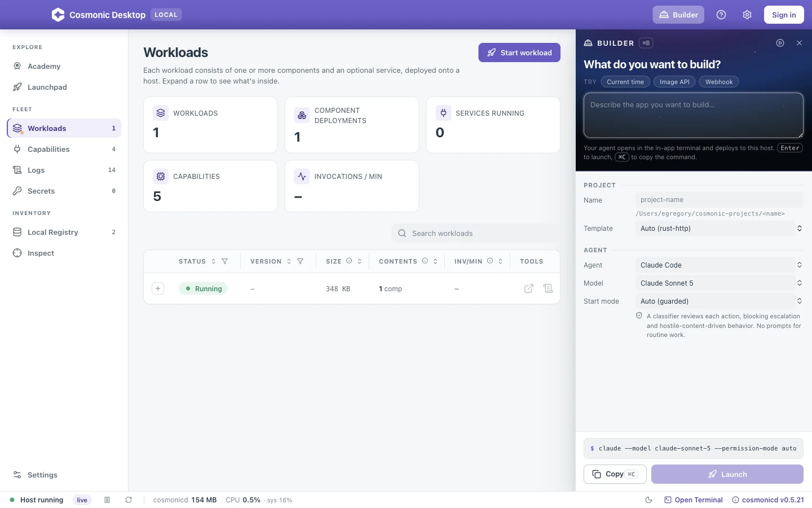The width and height of the screenshot is (812, 508).
Task: Open the Start mode dropdown Auto (guarded)
Action: click(720, 301)
